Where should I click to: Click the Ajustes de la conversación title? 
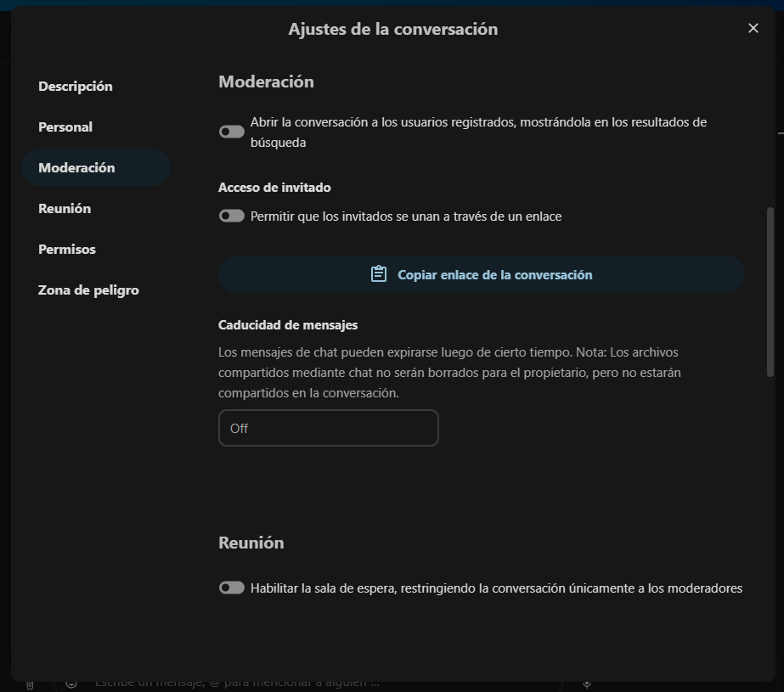click(393, 29)
